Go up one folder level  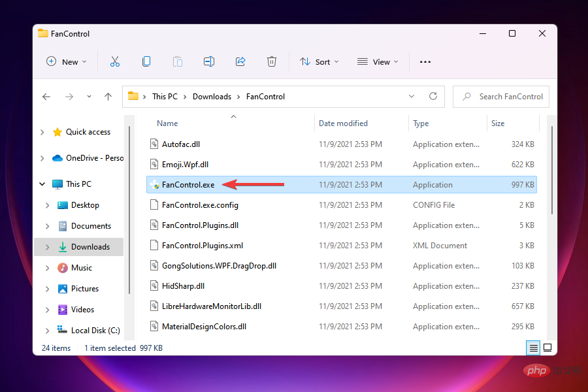tap(108, 96)
